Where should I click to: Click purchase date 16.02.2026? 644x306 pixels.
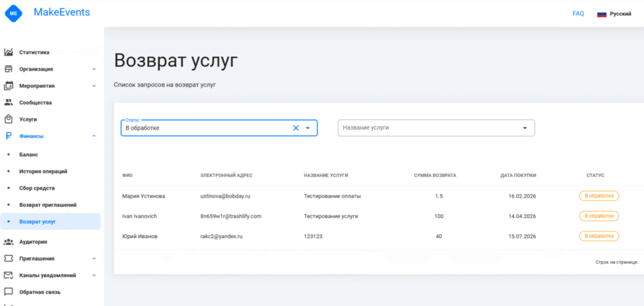522,196
